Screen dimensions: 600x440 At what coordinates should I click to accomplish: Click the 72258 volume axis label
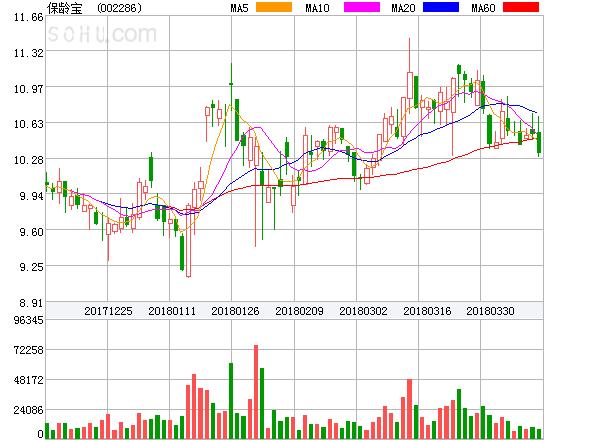coord(29,350)
